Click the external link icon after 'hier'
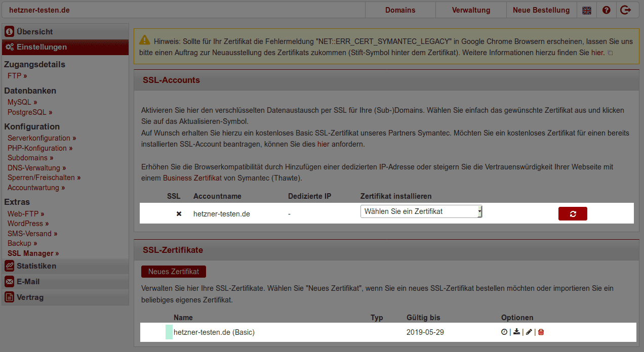 click(x=610, y=53)
